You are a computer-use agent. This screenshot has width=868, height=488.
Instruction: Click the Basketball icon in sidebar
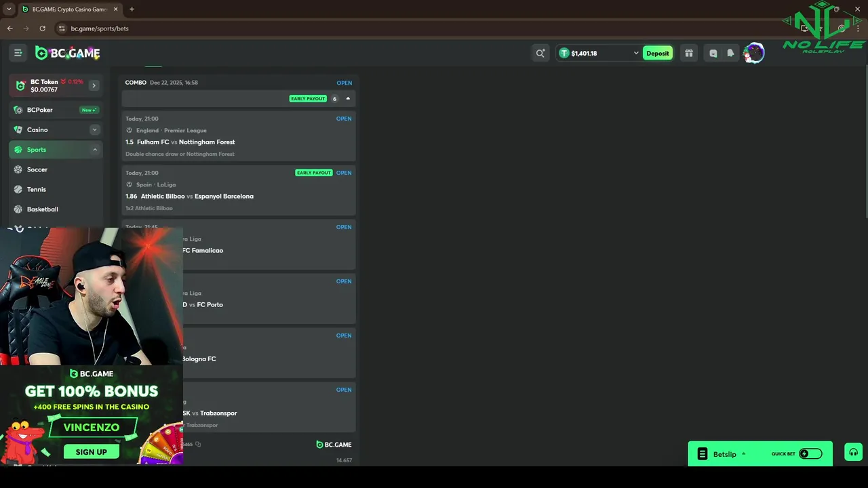(x=18, y=209)
